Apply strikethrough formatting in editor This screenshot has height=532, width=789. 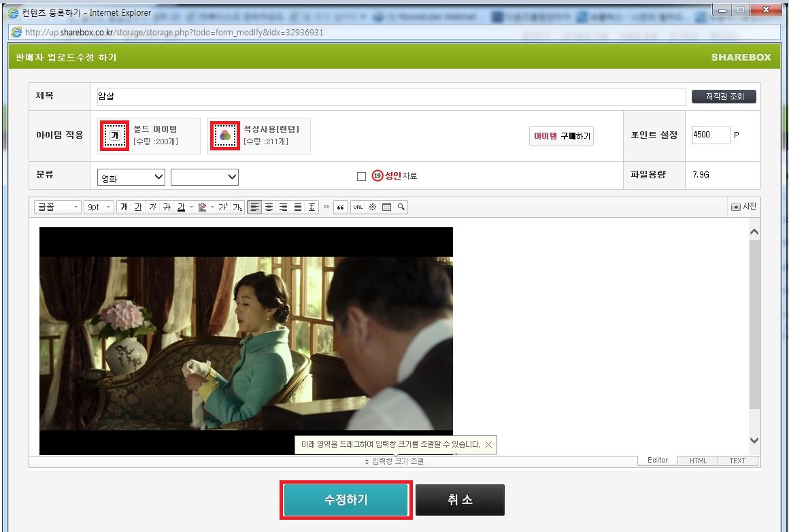tap(167, 207)
